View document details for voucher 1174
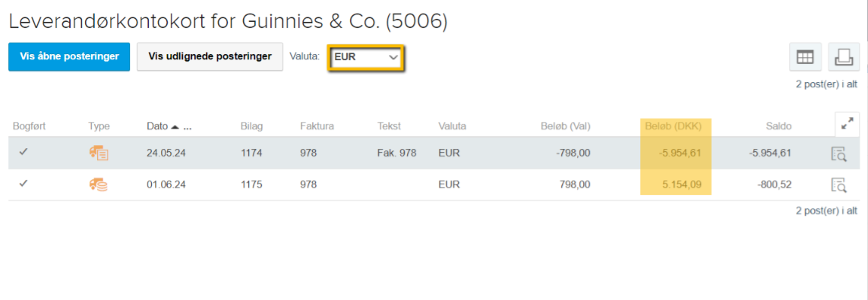Image resolution: width=868 pixels, height=300 pixels. 838,154
